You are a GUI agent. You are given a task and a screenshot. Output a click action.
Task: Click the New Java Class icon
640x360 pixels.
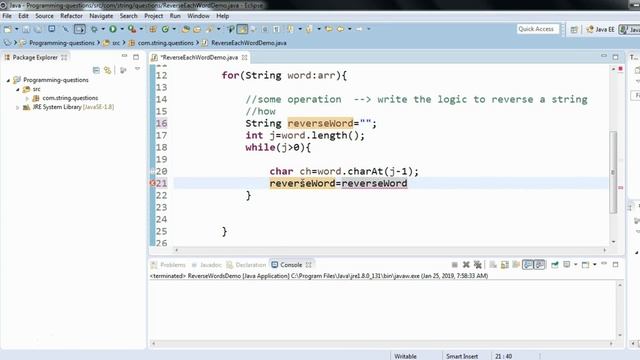165,29
